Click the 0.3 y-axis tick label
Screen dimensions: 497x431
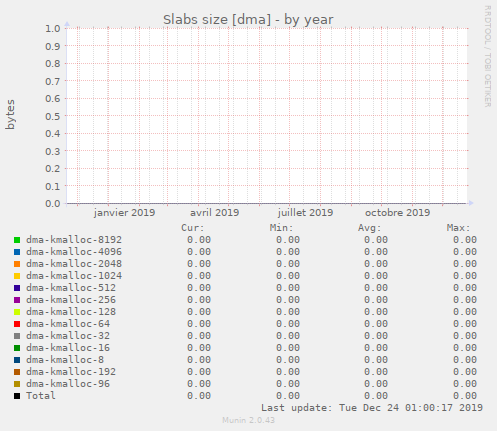point(53,151)
